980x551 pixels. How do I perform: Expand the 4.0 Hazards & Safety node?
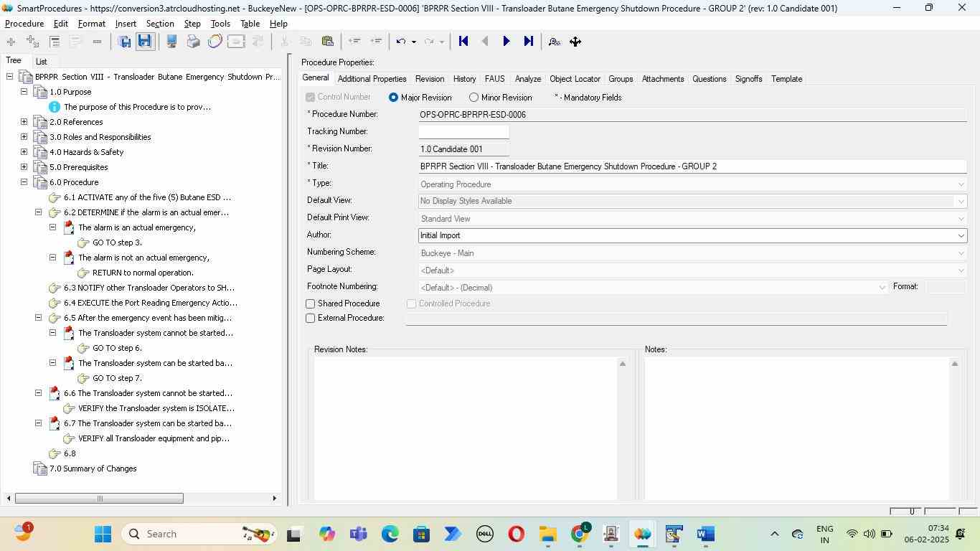tap(24, 152)
